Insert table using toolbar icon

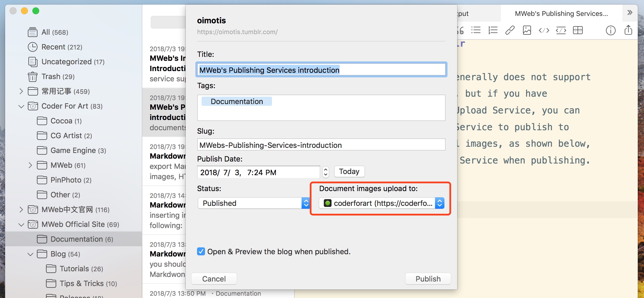pyautogui.click(x=578, y=30)
